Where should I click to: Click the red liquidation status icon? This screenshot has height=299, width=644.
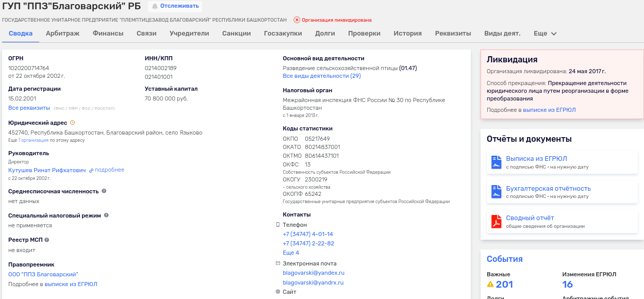[x=297, y=20]
